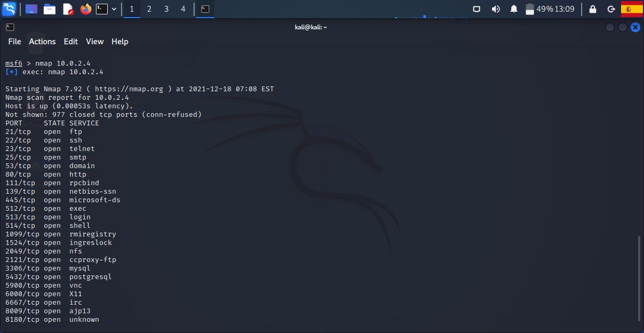Click the 445/tcp microsoft-ds row
This screenshot has height=333, width=644.
(63, 200)
